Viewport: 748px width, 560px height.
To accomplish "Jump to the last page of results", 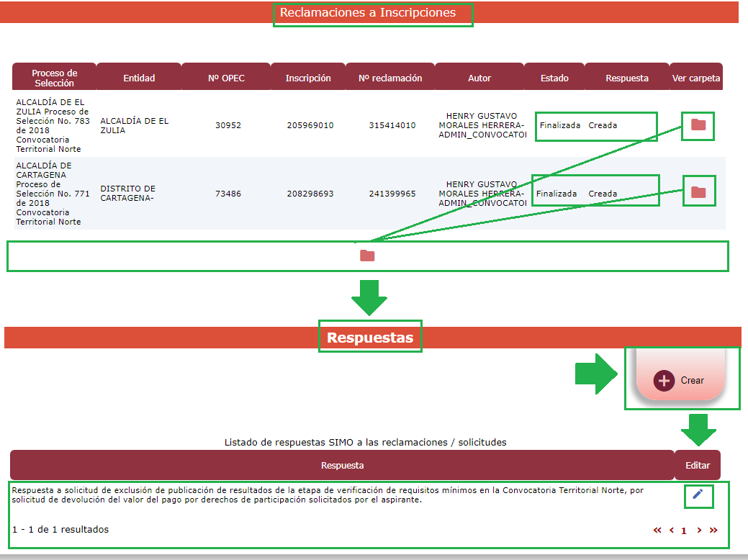I will (713, 530).
